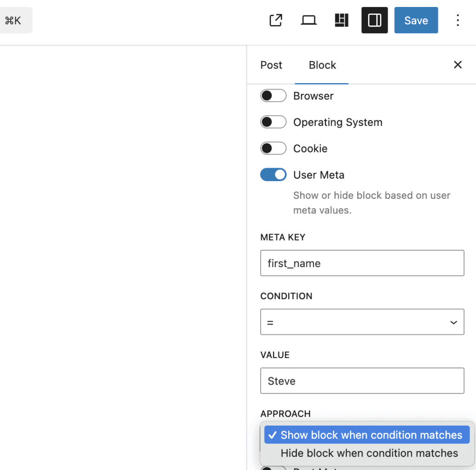Screen dimensions: 476x470
Task: Open the preview in new tab icon
Action: pyautogui.click(x=276, y=20)
